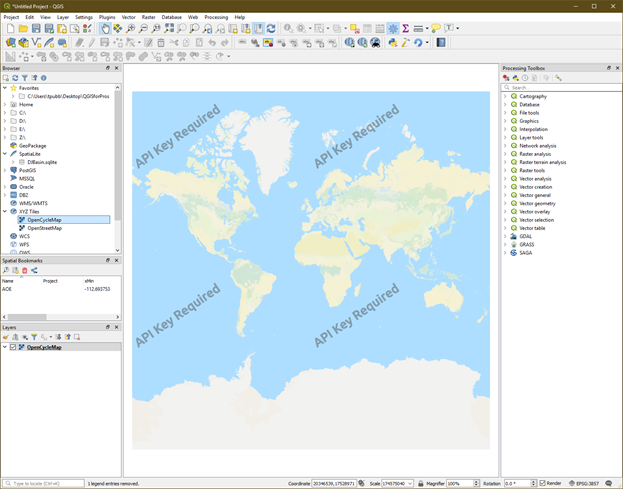Activate the Zoom Out magnifier tool
623x489 pixels.
pyautogui.click(x=143, y=28)
